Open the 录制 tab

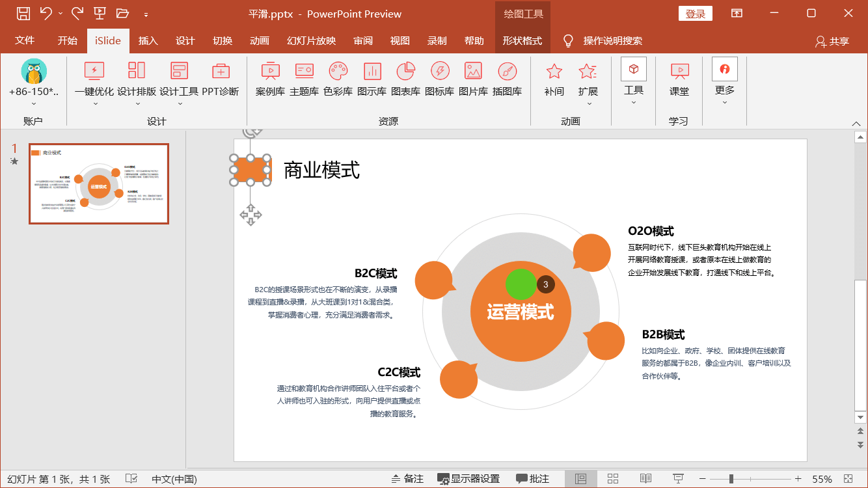pos(437,40)
